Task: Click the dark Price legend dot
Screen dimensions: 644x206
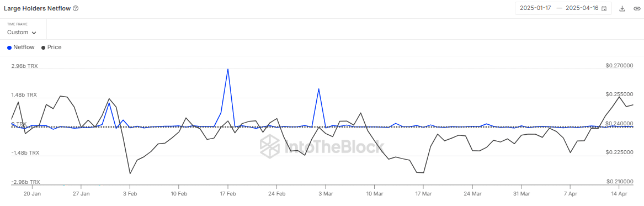Action: pyautogui.click(x=43, y=47)
